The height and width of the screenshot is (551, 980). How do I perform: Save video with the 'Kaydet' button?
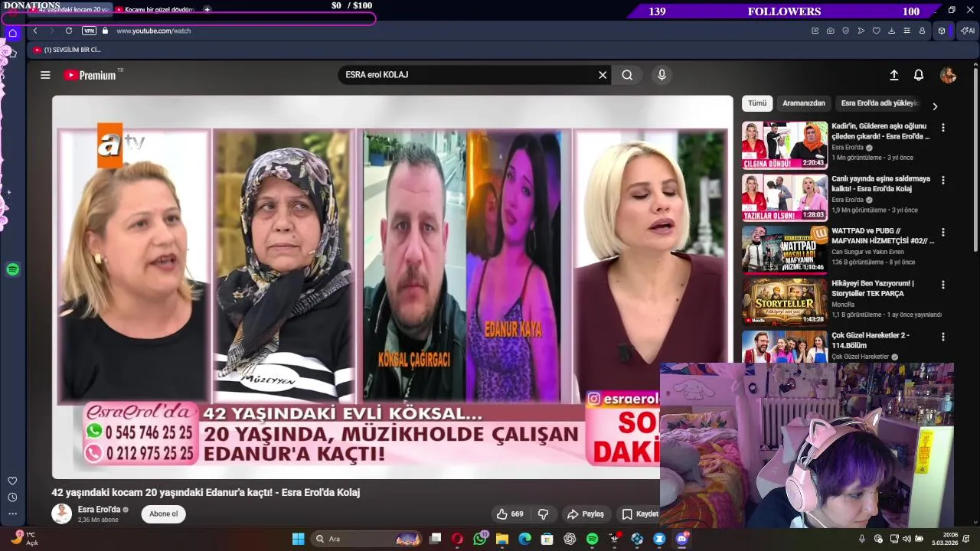[640, 514]
